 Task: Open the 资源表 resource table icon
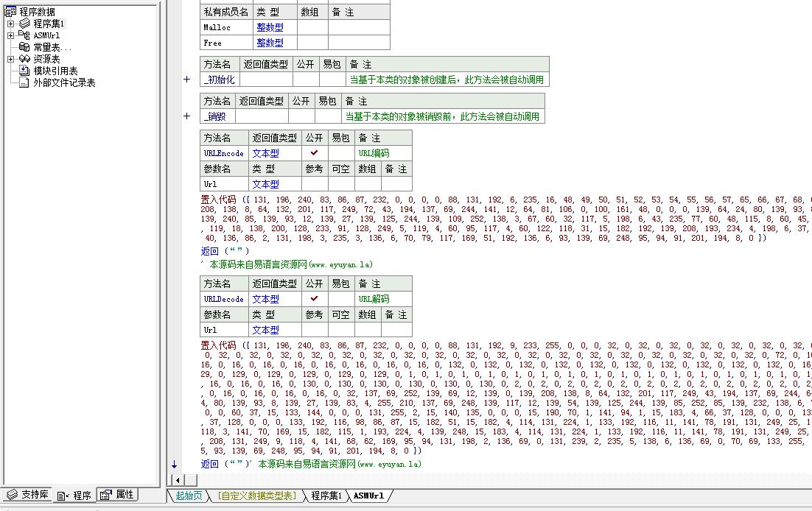pyautogui.click(x=25, y=59)
